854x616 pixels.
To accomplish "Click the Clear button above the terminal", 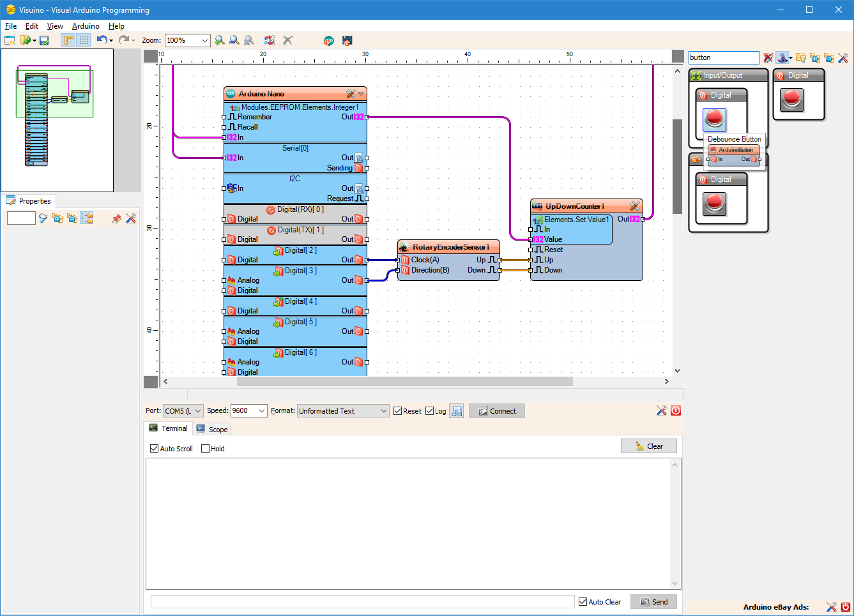I will [649, 446].
